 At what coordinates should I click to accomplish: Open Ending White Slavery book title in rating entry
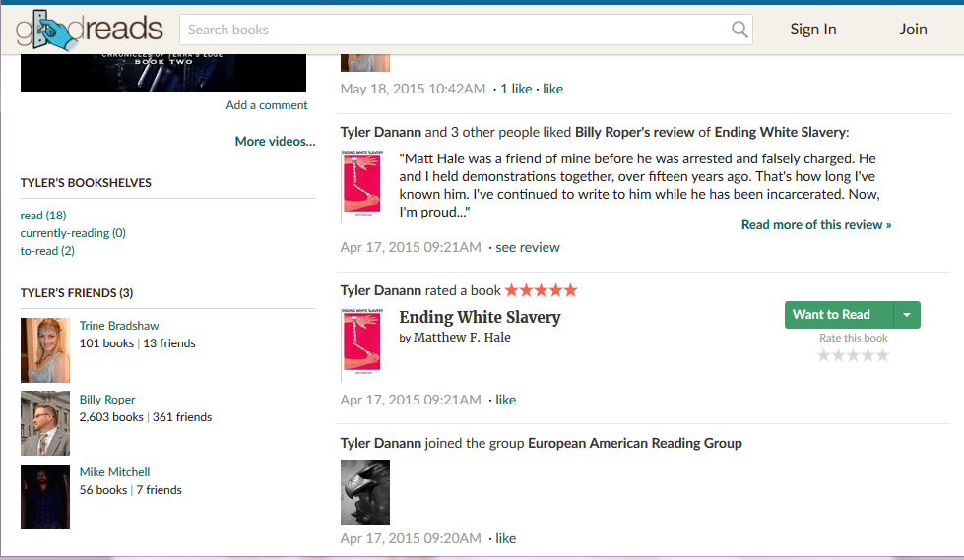(x=480, y=317)
